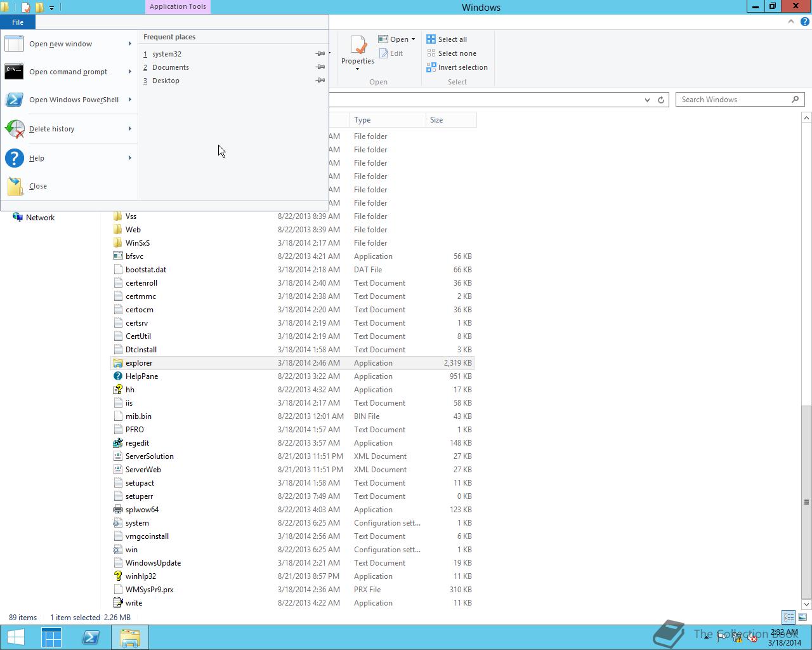Screen dimensions: 812x650
Task: Click the Open command prompt icon
Action: point(14,72)
